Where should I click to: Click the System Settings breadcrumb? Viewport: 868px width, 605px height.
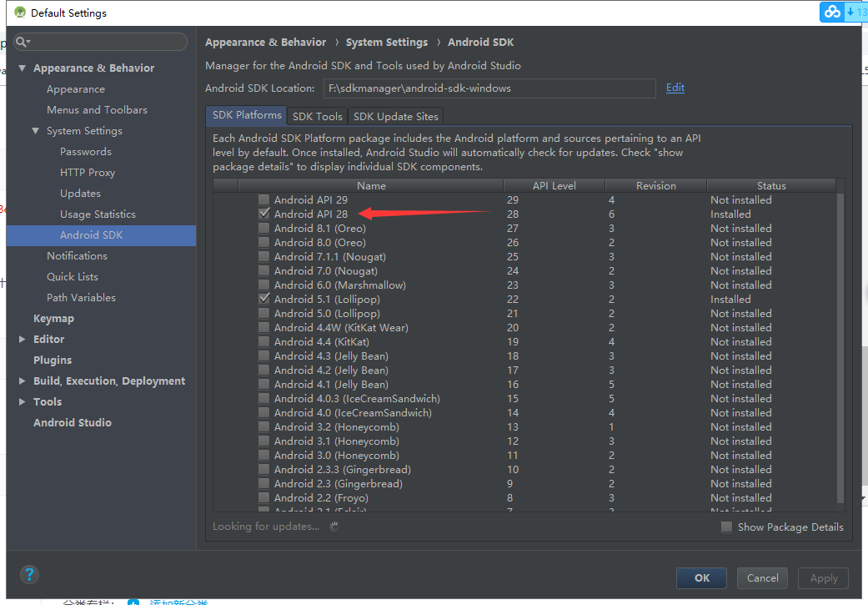pyautogui.click(x=386, y=42)
